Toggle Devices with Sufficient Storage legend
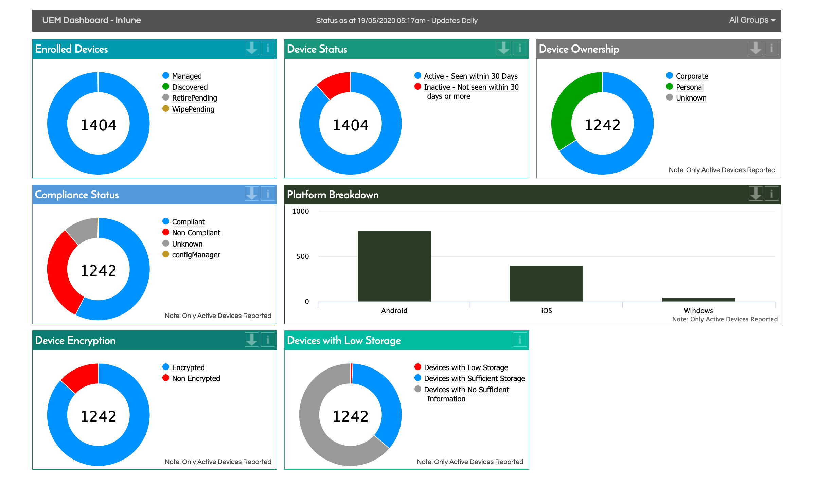 470,378
